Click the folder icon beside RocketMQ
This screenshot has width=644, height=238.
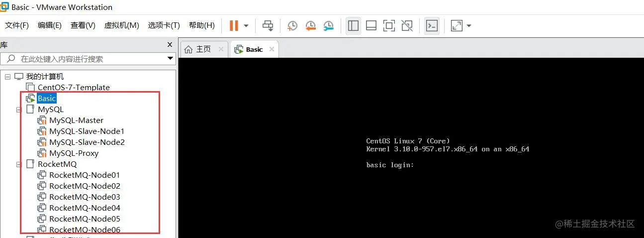[x=31, y=164]
